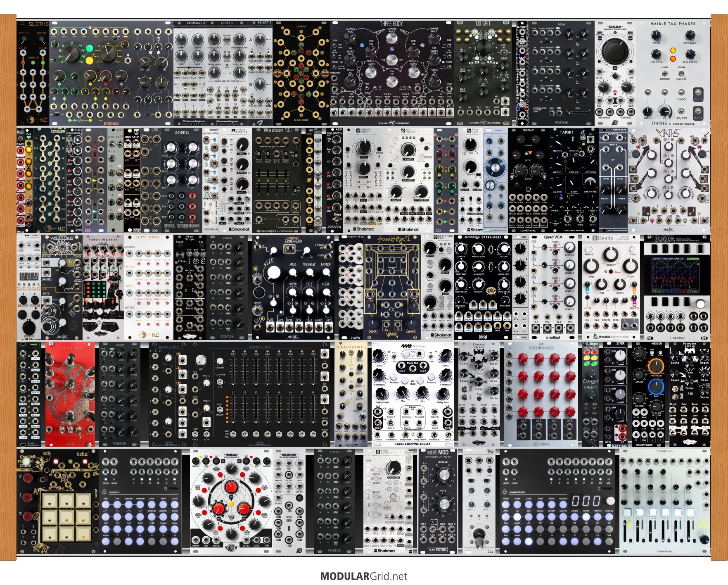Turn the Koszalin large frequency knob

click(x=615, y=52)
